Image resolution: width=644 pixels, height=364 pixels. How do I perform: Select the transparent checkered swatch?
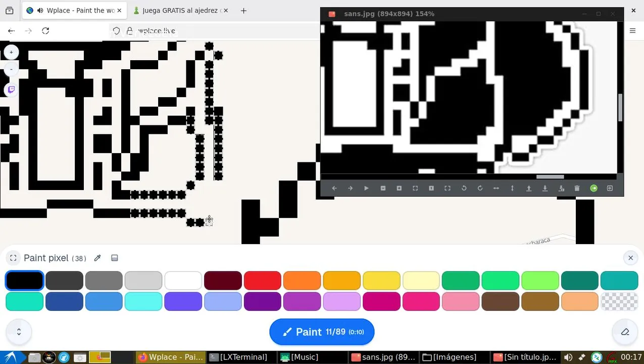[x=619, y=301]
